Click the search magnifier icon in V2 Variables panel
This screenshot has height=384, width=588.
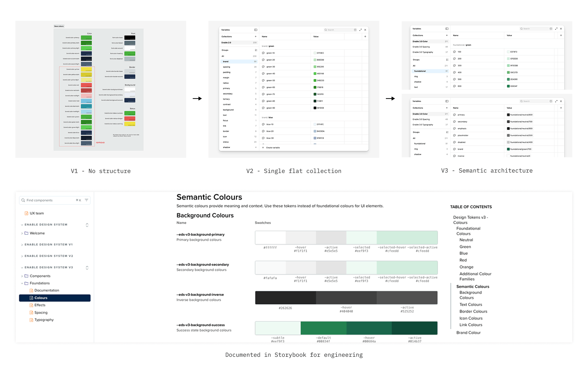coord(326,30)
